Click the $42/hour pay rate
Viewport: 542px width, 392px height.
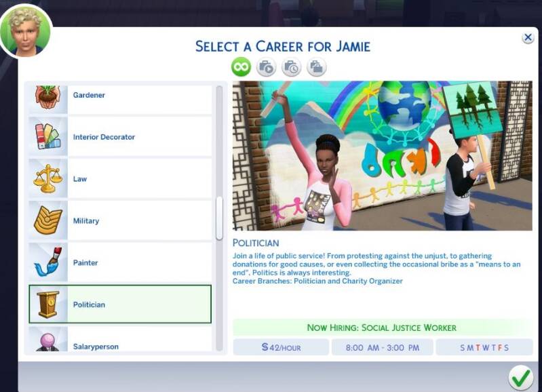tap(281, 347)
